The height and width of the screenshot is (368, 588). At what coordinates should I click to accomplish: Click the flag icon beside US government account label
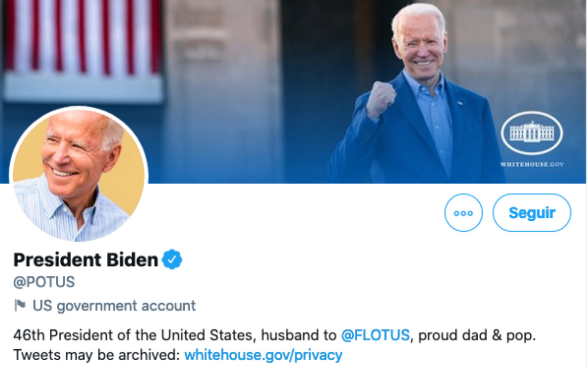click(21, 305)
